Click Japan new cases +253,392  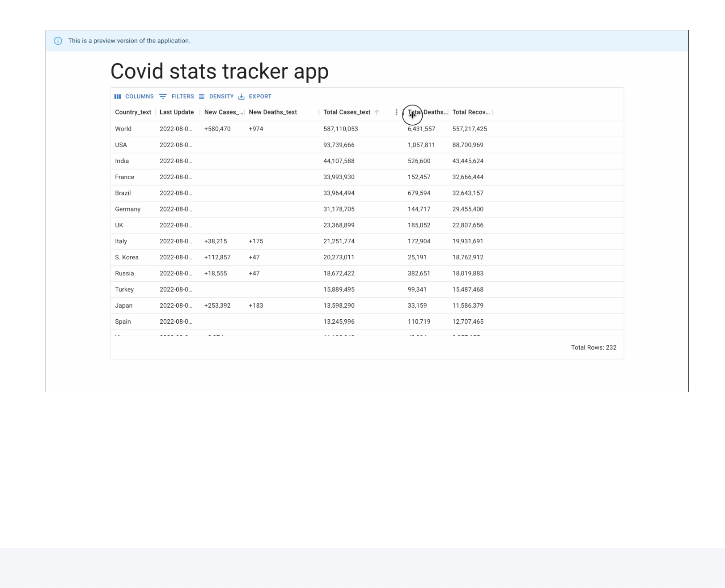(x=217, y=306)
